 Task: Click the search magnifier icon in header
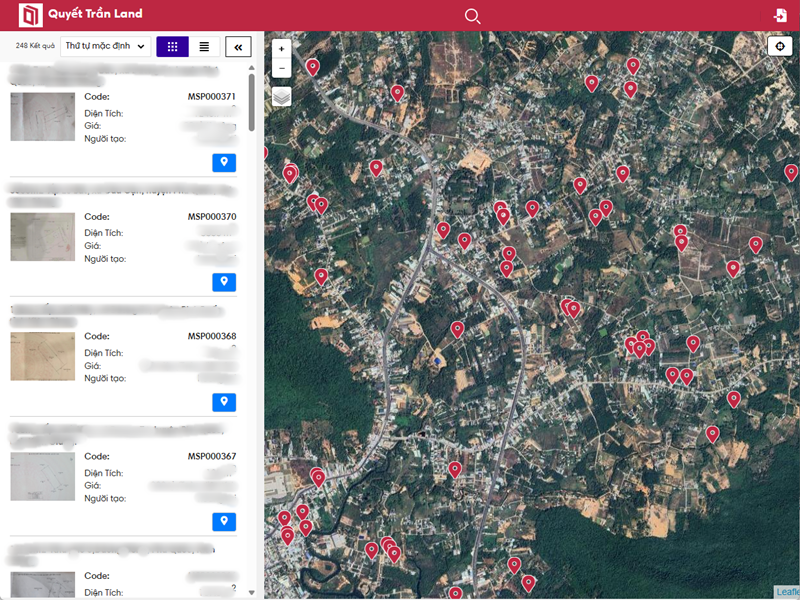(x=473, y=15)
